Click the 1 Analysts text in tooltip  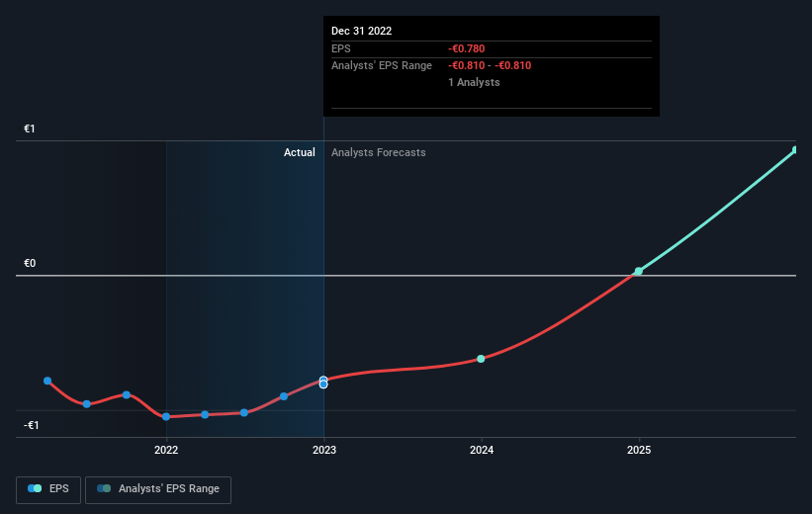click(475, 82)
